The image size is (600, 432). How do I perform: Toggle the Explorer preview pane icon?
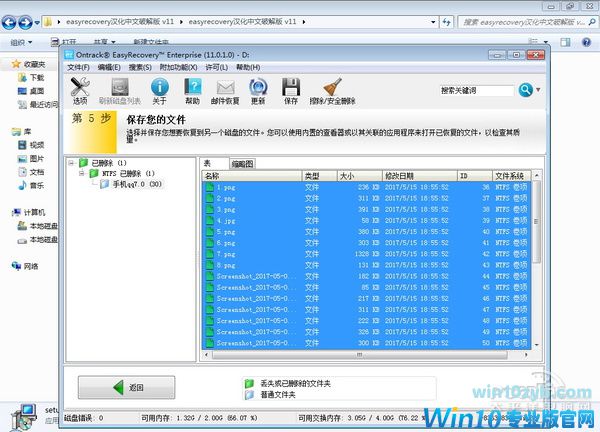(566, 42)
